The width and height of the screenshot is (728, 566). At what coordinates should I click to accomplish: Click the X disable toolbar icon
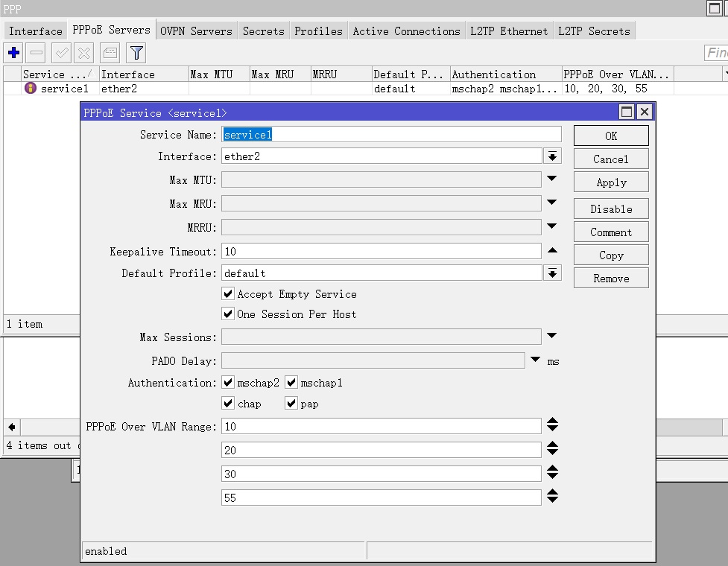pos(84,53)
